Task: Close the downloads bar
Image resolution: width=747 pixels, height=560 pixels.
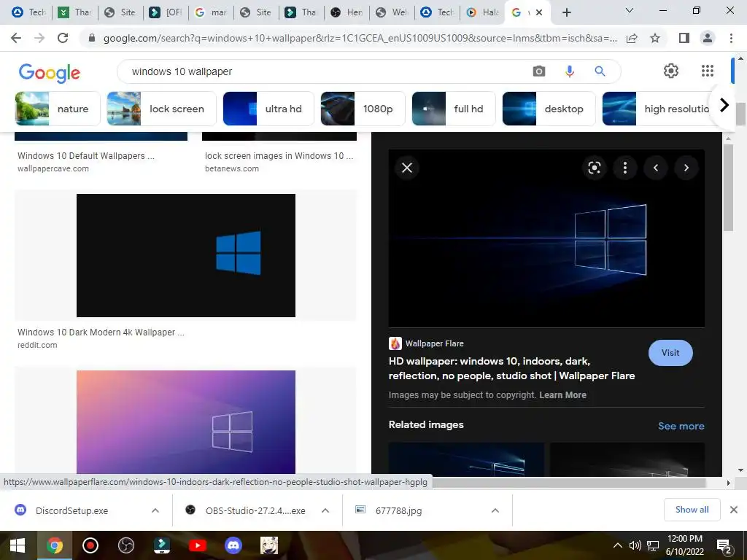Action: 734,510
